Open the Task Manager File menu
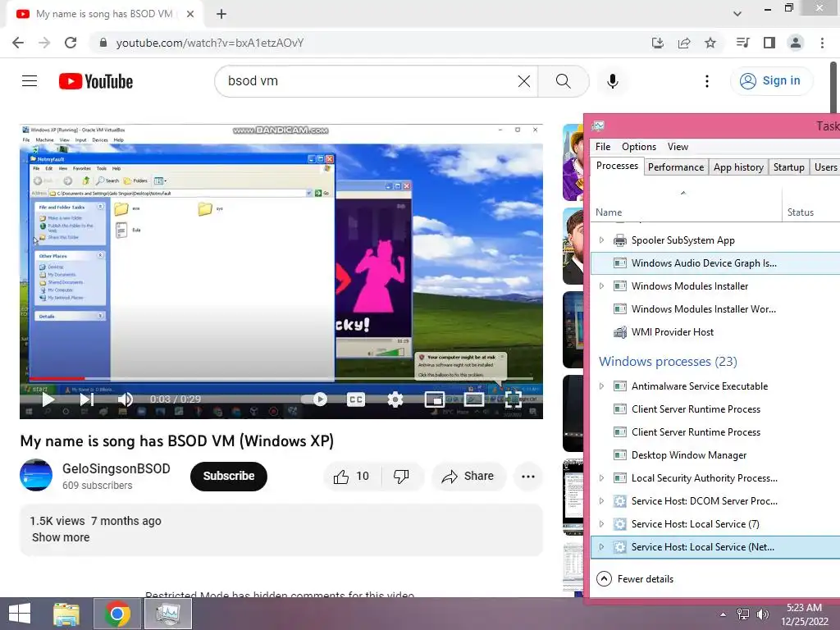 tap(603, 147)
